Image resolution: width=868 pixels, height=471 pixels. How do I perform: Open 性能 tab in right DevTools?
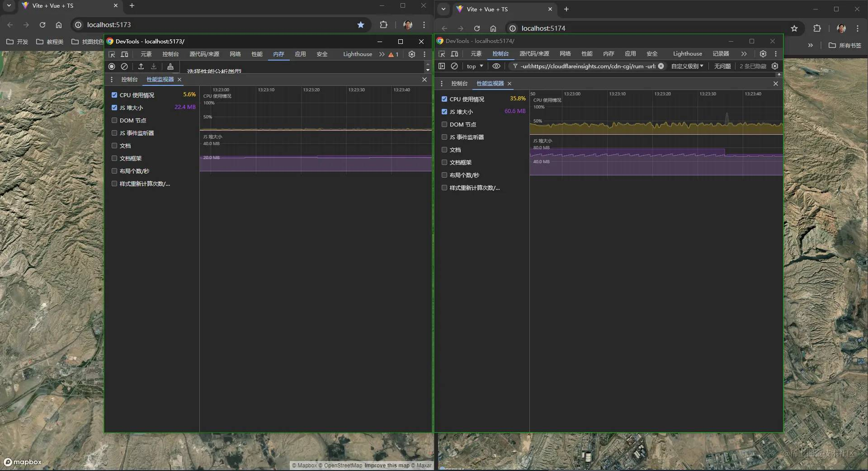(x=587, y=54)
